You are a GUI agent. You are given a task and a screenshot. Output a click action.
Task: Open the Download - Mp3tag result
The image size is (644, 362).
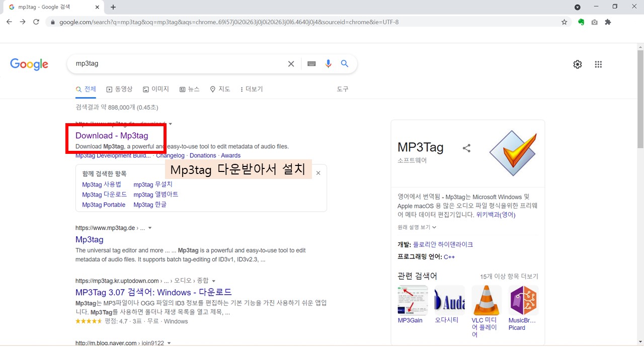coord(112,136)
